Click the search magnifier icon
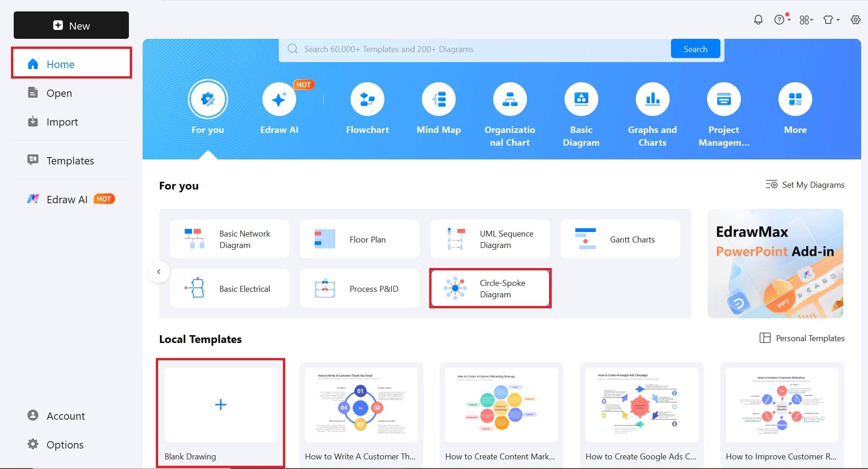This screenshot has width=868, height=469. [293, 49]
